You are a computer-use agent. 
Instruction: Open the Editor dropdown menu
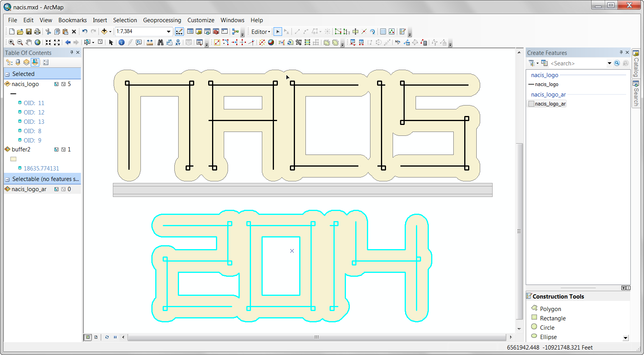261,32
